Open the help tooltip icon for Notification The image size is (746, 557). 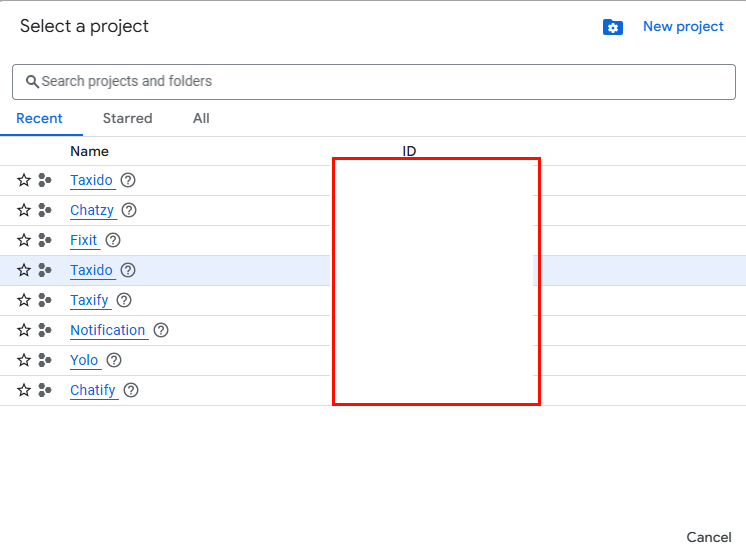[161, 330]
